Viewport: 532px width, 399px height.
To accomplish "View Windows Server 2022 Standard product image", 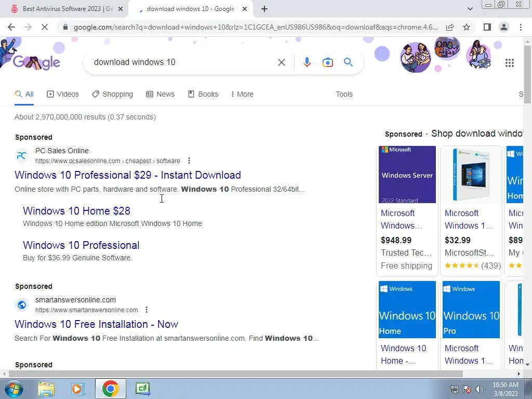I will click(x=407, y=175).
